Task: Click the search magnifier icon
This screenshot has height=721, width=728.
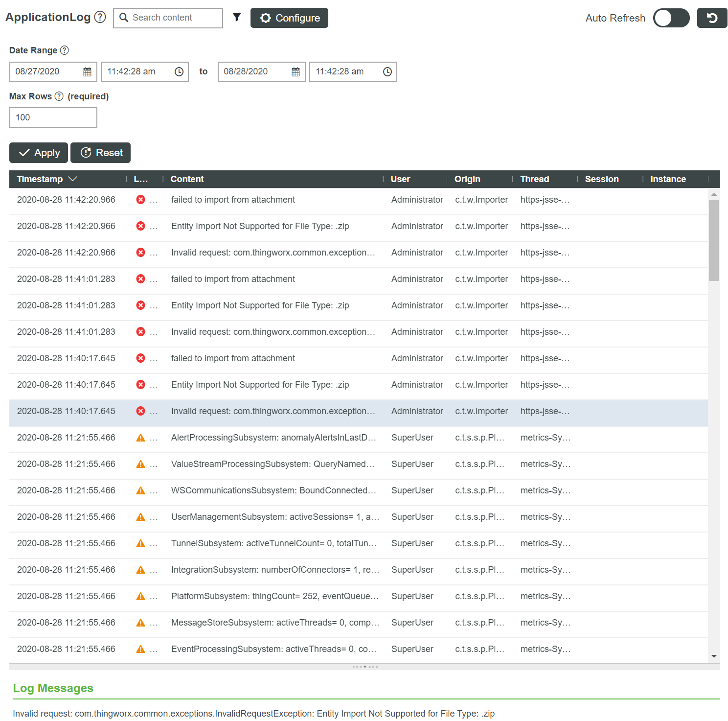Action: click(123, 18)
